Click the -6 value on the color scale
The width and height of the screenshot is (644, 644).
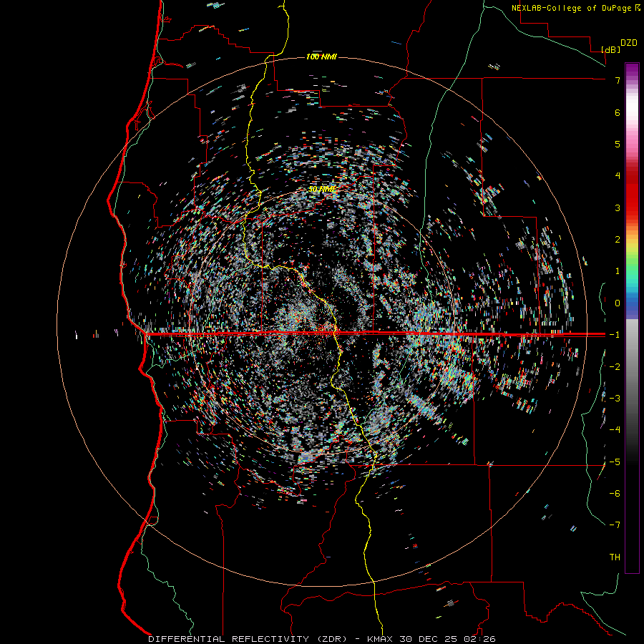click(x=615, y=494)
